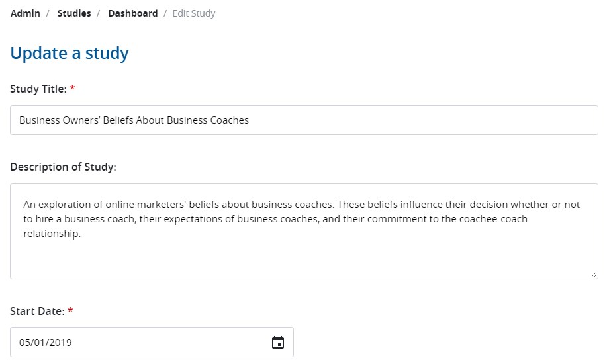Select the year 2019 in Start Date
605x364 pixels.
[60, 343]
